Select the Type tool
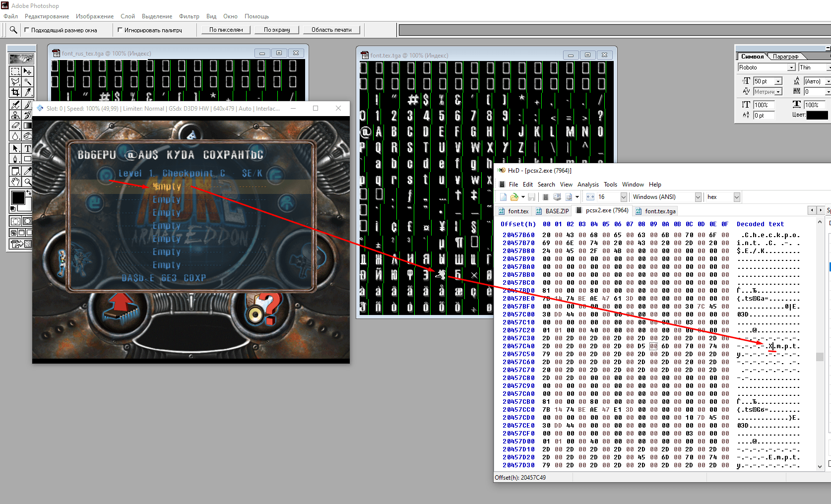The image size is (831, 504). coord(27,148)
